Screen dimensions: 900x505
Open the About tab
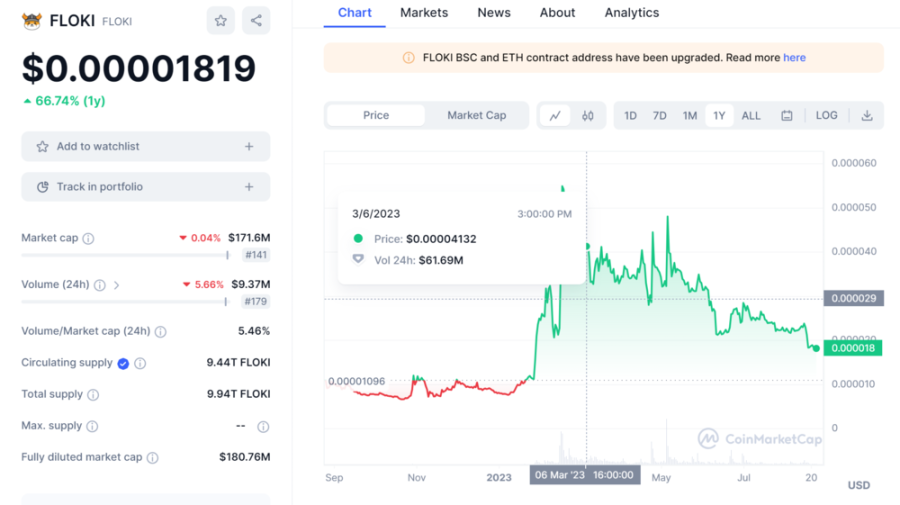(557, 13)
